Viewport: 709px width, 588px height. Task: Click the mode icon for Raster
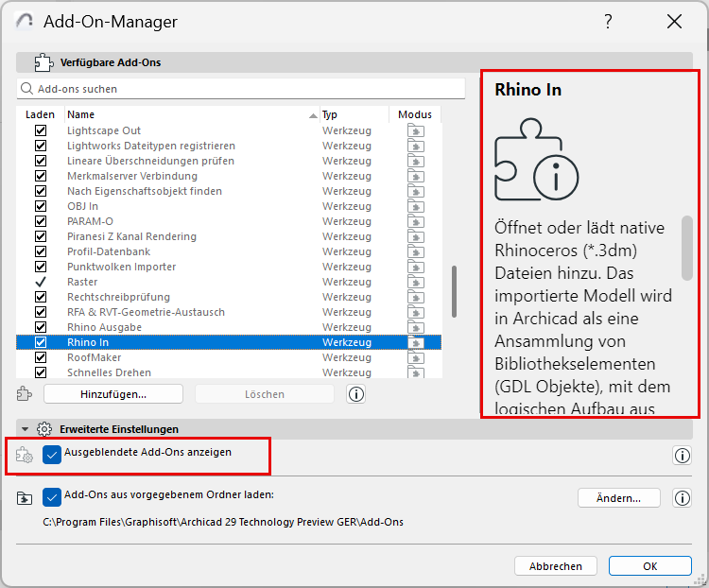[x=416, y=283]
